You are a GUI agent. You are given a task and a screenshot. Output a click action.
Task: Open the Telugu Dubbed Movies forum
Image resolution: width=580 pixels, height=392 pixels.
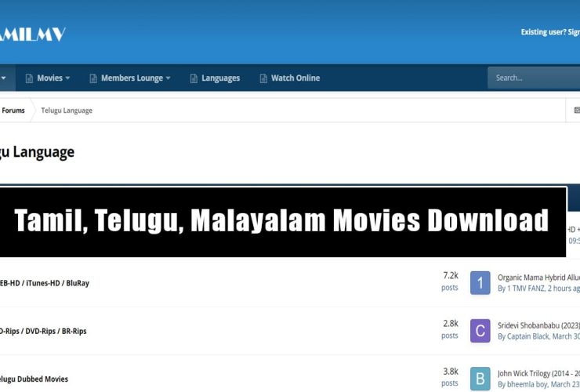(34, 379)
